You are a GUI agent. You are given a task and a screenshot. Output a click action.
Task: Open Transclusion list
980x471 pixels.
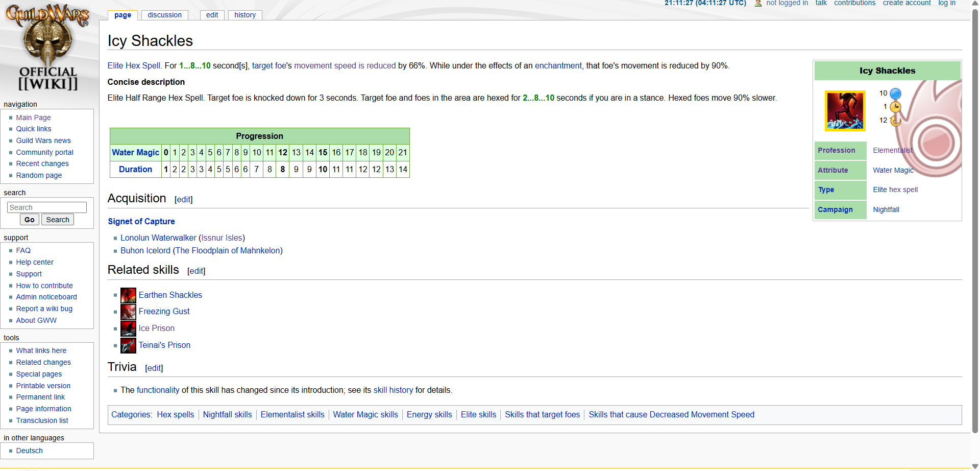coord(42,420)
